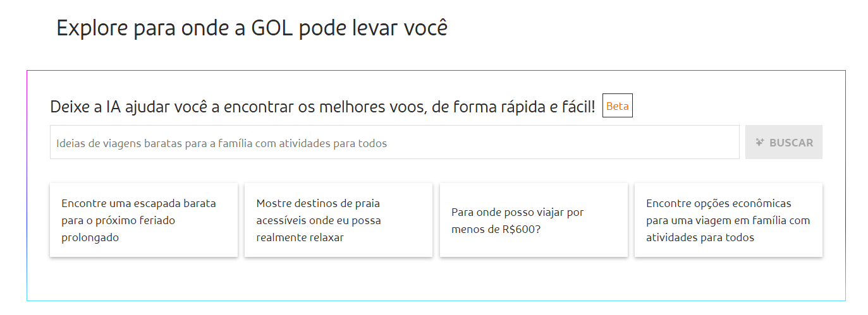Click the "menos de R$600?" card text

tap(496, 229)
